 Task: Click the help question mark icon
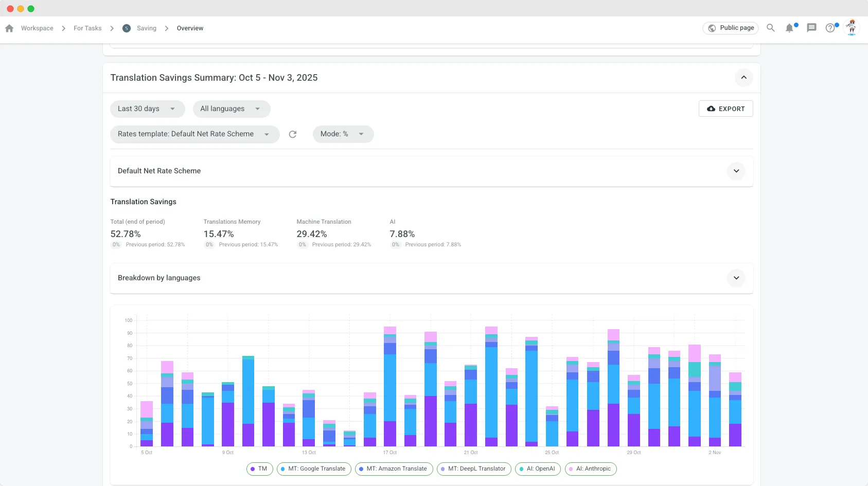[x=830, y=28]
